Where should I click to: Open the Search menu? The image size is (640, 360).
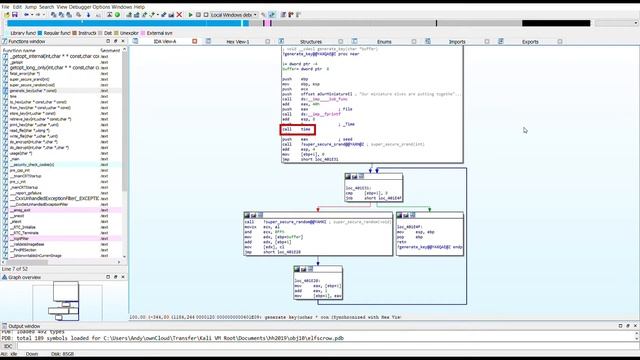point(47,7)
